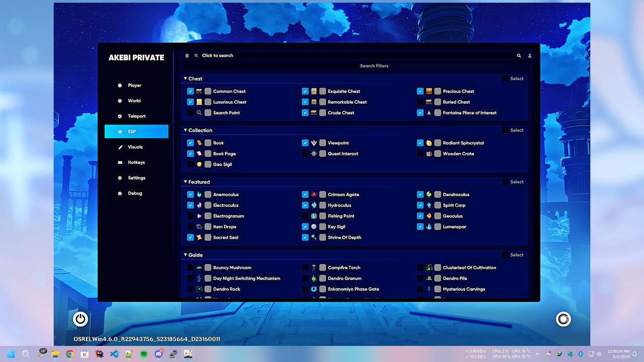Click the Electroculus color swatch
Image resolution: width=644 pixels, height=362 pixels.
point(208,205)
